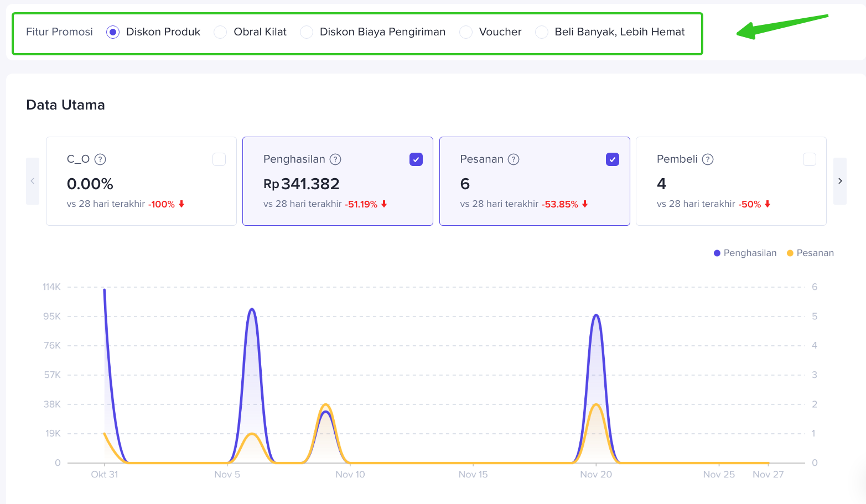Click the blue Penghasilan legend dot

click(717, 253)
